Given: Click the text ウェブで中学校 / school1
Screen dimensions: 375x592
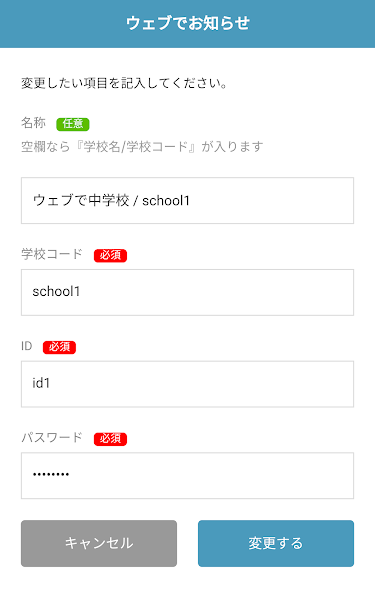Looking at the screenshot, I should [x=111, y=200].
